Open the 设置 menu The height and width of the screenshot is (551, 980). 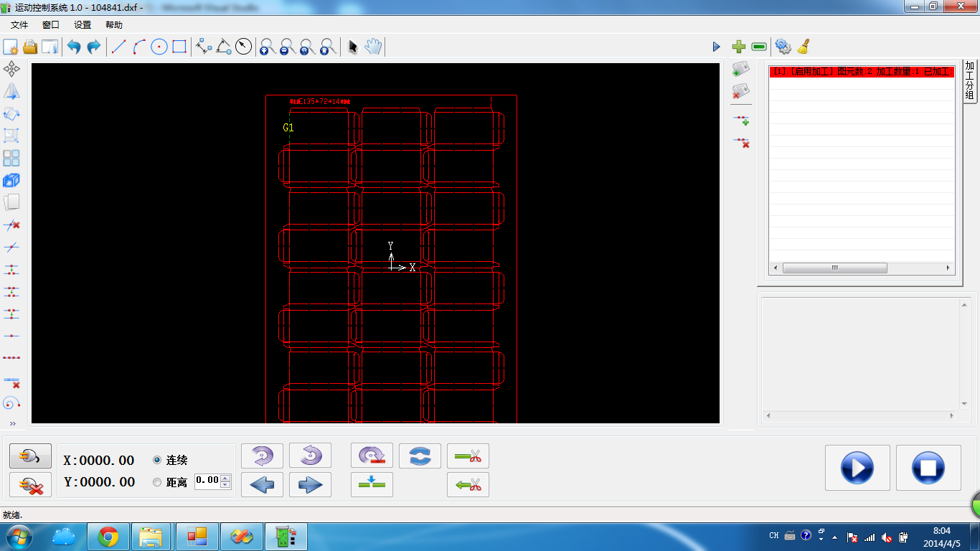click(83, 25)
